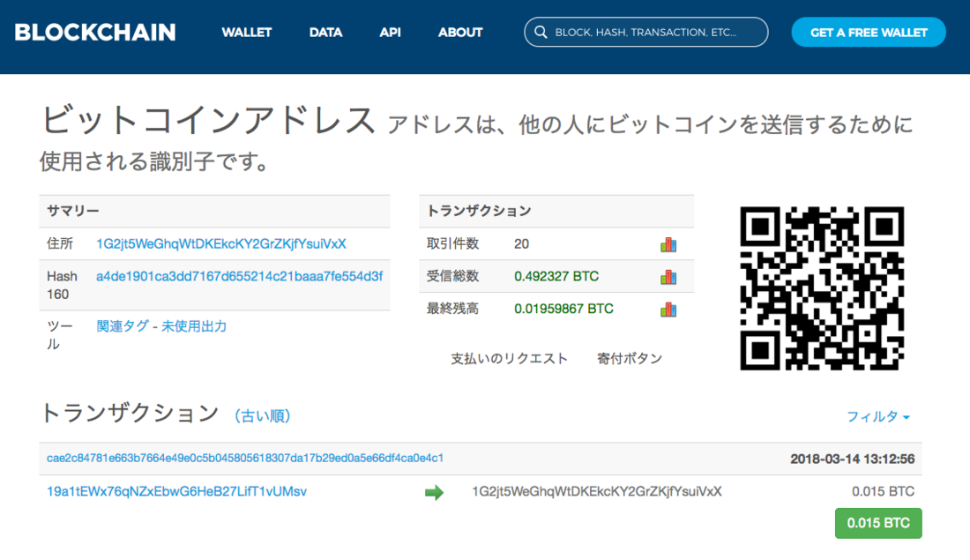Click the green transaction arrow icon
Screen dimensions: 970x560
pos(434,493)
